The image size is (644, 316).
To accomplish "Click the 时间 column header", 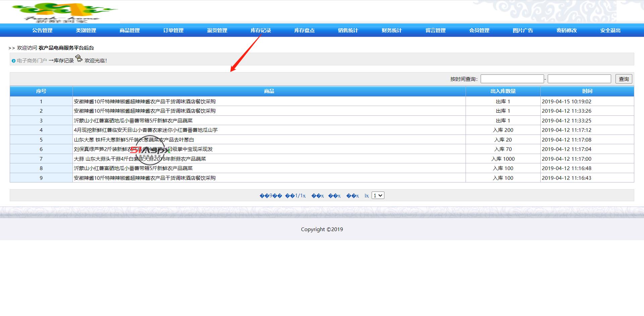I will (587, 91).
